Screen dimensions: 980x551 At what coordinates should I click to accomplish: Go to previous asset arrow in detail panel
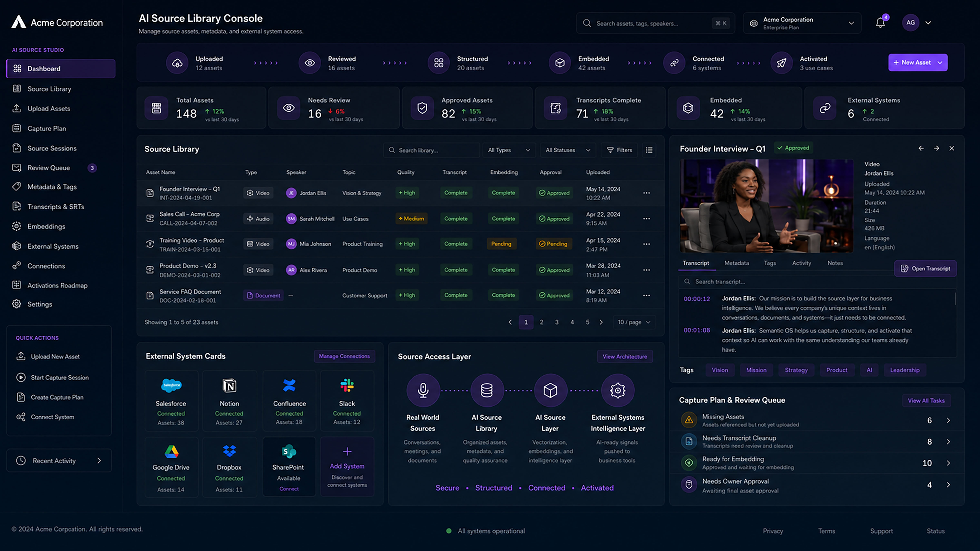pos(921,148)
